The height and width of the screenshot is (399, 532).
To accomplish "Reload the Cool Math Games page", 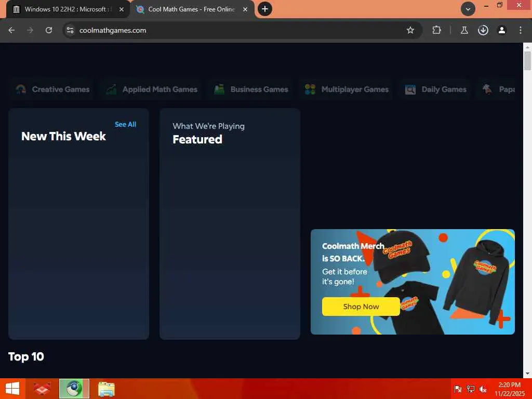I will coord(49,30).
